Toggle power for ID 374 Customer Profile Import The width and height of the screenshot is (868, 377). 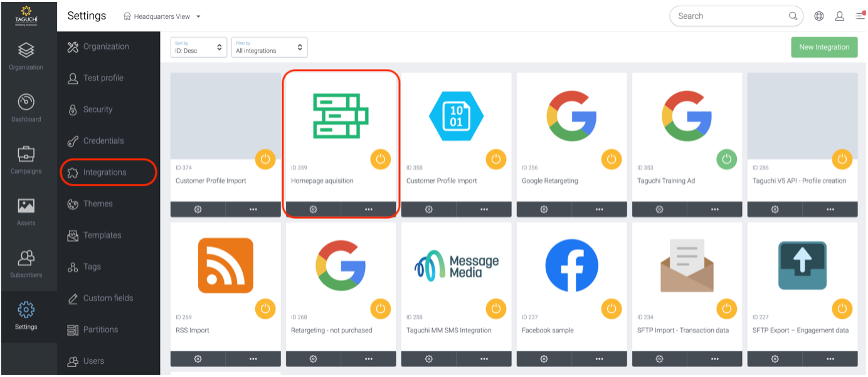click(265, 159)
